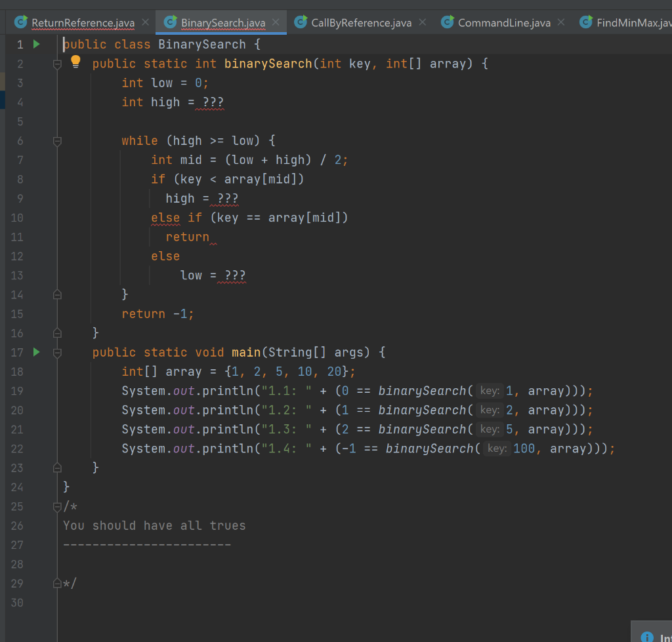The height and width of the screenshot is (642, 672).
Task: Collapse the main method fold on line 17
Action: [x=57, y=353]
